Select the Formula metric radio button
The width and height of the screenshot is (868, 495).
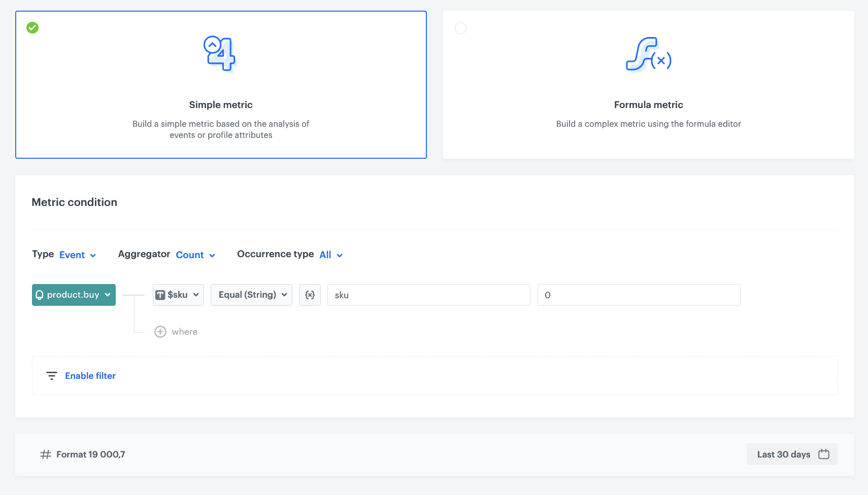(x=460, y=28)
